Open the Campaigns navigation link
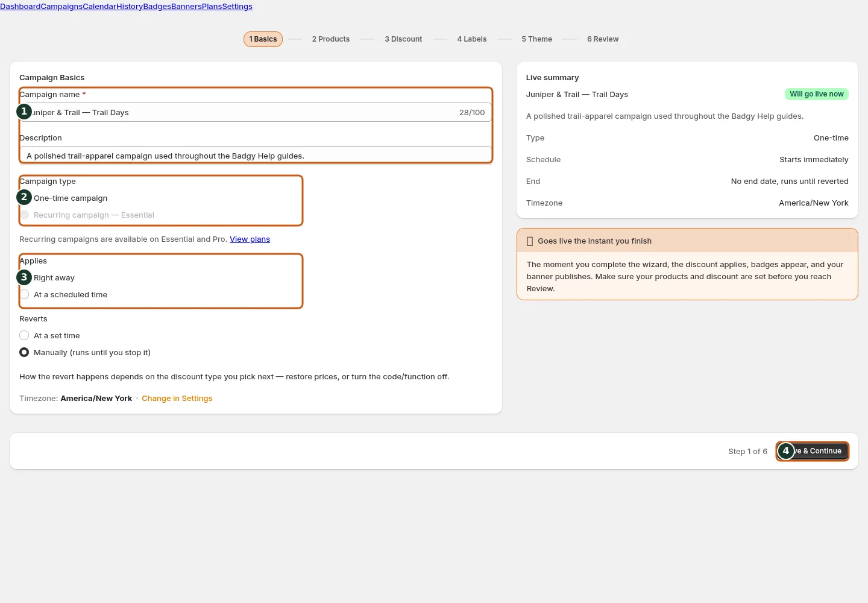 pyautogui.click(x=61, y=7)
